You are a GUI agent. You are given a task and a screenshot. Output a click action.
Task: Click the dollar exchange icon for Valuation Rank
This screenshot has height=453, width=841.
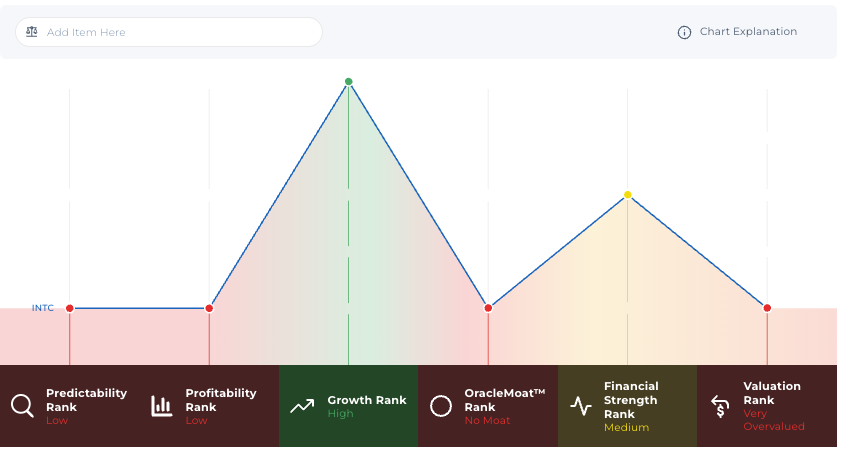[720, 406]
